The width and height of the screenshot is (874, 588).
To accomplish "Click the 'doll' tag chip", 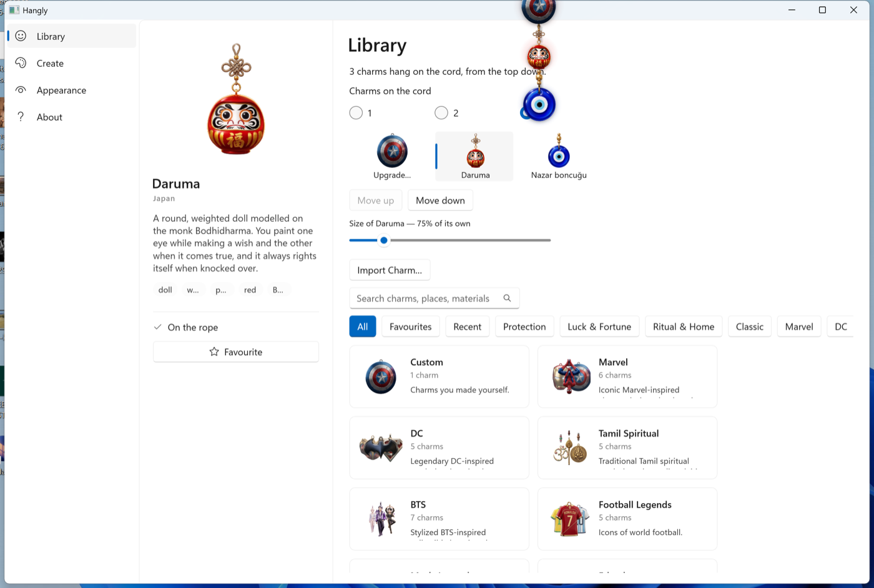I will pyautogui.click(x=165, y=290).
